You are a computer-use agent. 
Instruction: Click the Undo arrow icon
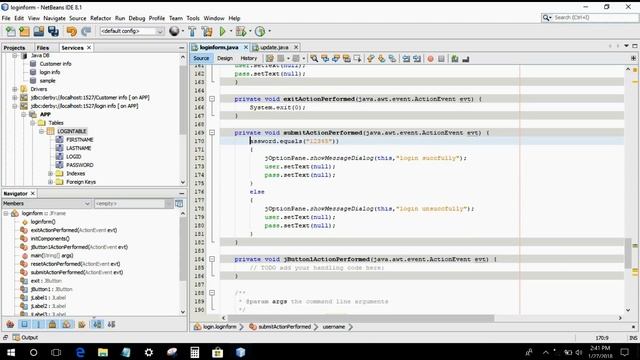[71, 31]
